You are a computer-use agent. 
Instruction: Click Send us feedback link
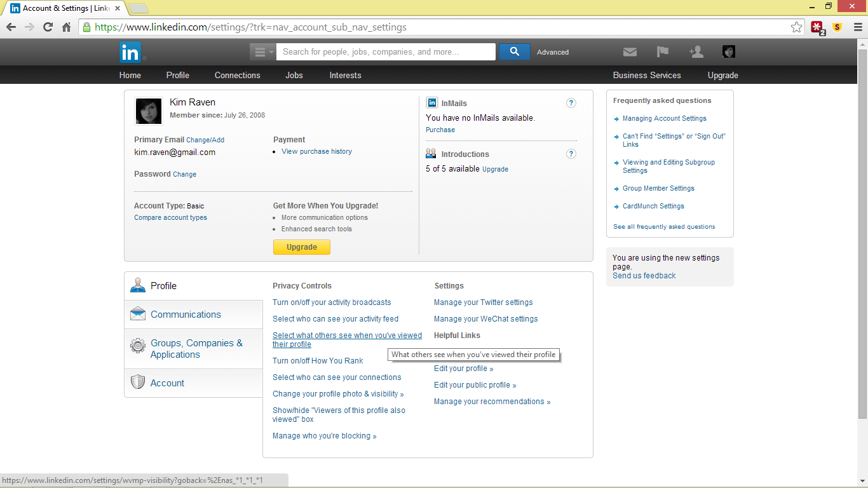(x=644, y=276)
